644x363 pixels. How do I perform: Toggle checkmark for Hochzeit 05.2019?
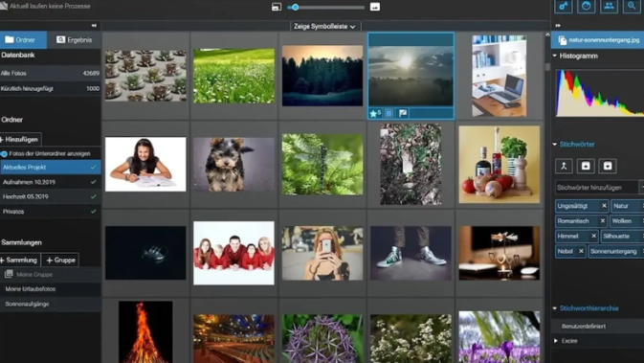click(x=93, y=196)
